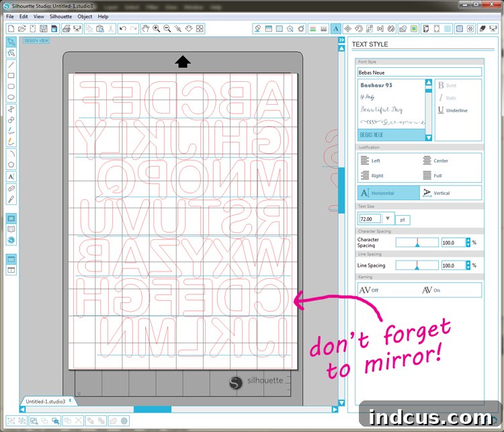Print using the printer icon

click(67, 29)
